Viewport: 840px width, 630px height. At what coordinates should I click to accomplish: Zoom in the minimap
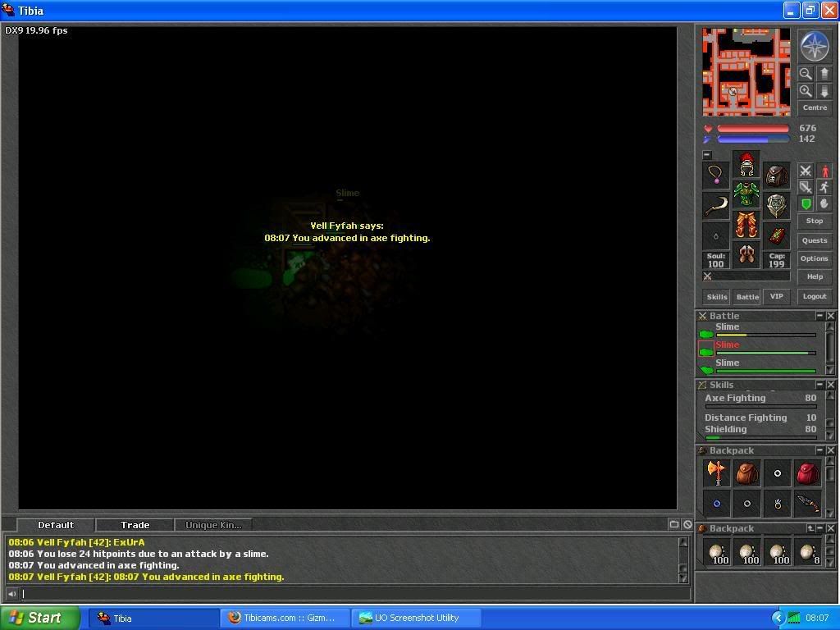806,91
